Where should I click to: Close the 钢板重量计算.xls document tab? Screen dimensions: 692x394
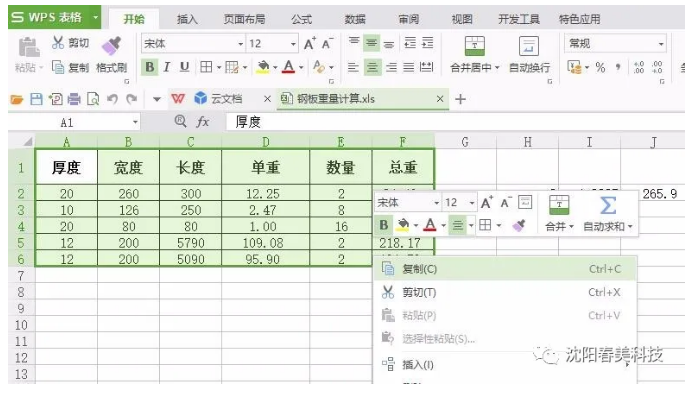(x=440, y=99)
